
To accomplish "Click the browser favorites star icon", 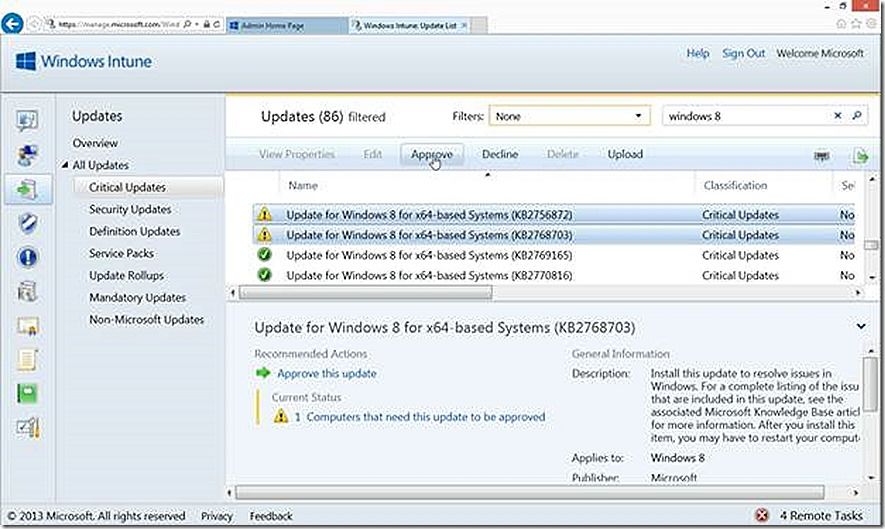I will pos(856,24).
